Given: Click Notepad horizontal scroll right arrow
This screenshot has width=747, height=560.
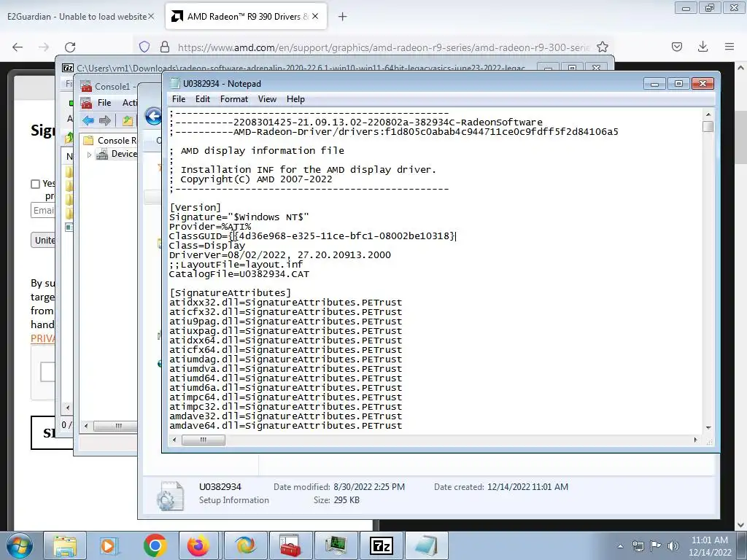Looking at the screenshot, I should pos(695,440).
